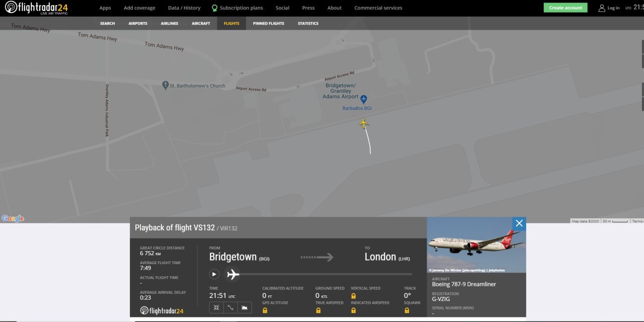The width and height of the screenshot is (644, 322).
Task: Click the average arrival delay 0:23 value
Action: [x=145, y=298]
